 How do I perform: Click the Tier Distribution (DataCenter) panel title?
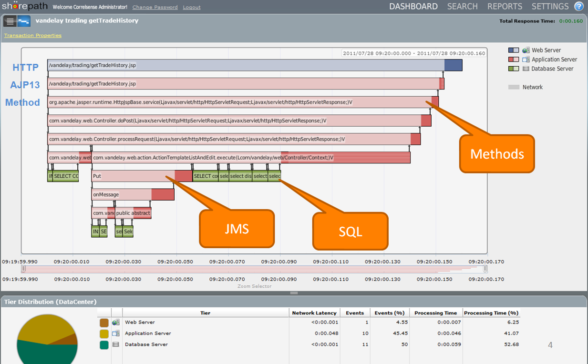51,302
